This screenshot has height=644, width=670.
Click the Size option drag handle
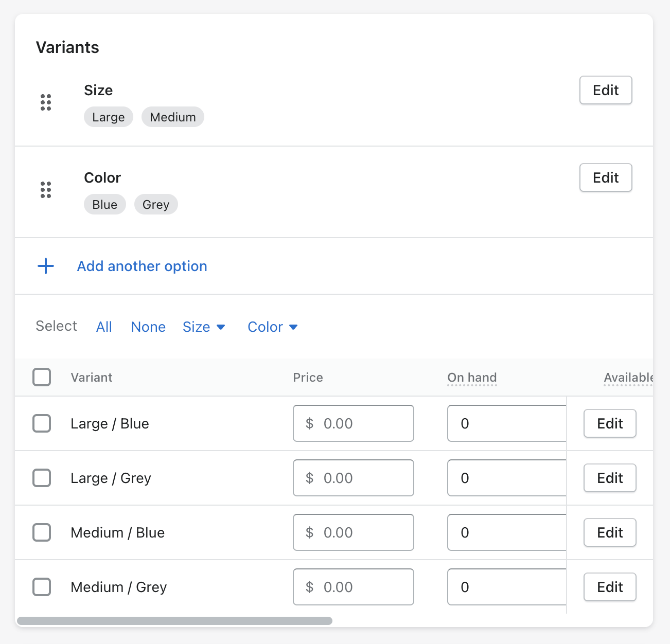46,102
